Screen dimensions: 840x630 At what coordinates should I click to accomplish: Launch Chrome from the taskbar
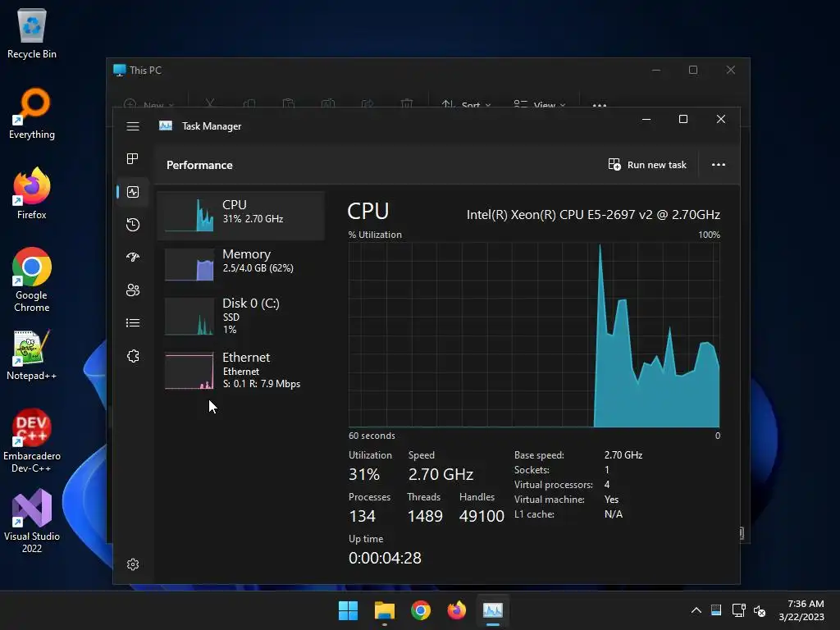point(421,610)
